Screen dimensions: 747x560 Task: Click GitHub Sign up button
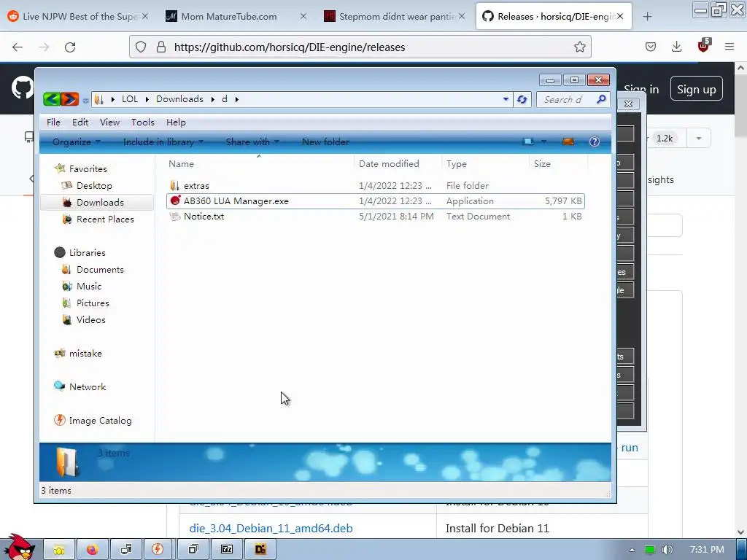tap(696, 89)
